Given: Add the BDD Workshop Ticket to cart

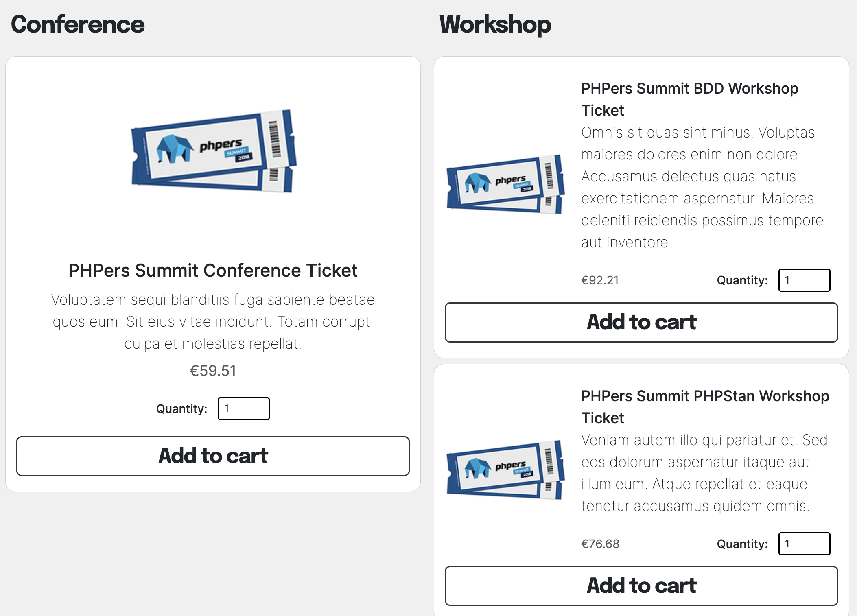Looking at the screenshot, I should [641, 322].
